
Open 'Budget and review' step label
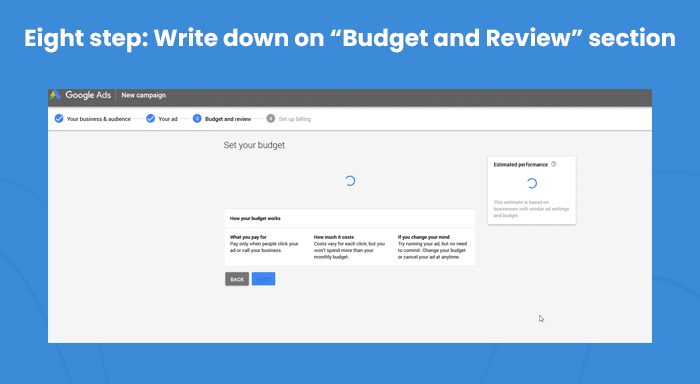(x=228, y=119)
